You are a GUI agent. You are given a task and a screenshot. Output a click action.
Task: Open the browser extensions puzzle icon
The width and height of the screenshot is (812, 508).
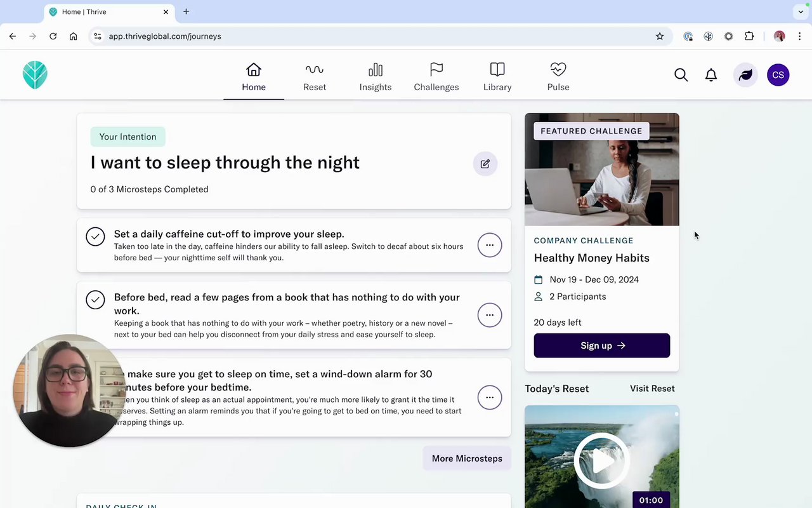749,36
